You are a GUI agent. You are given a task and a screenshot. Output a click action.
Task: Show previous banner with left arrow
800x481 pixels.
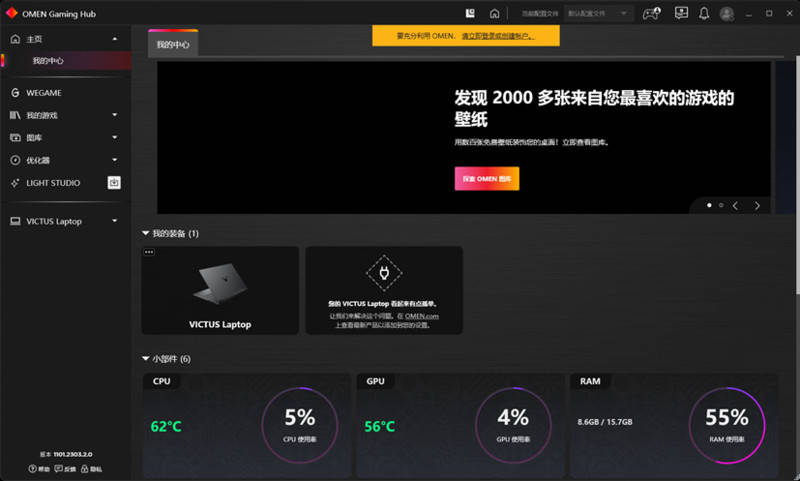[x=735, y=206]
